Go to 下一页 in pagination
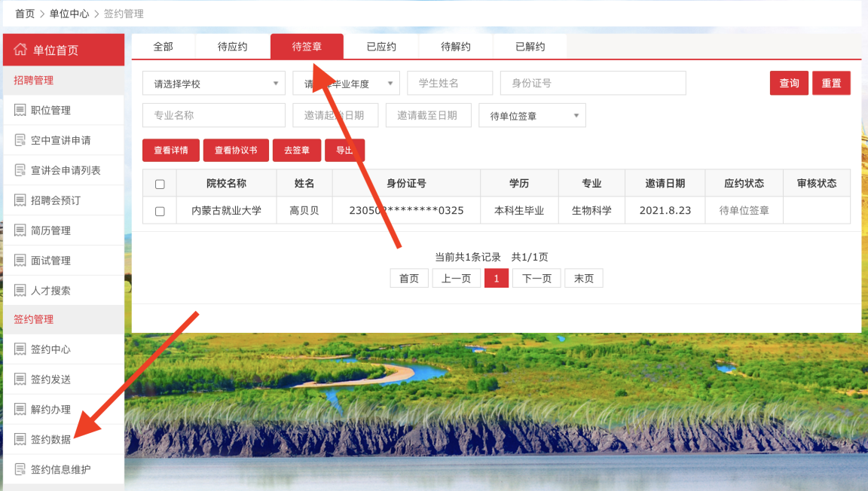 tap(536, 279)
